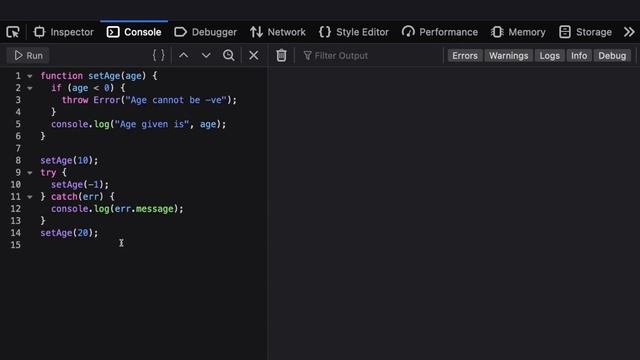
Task: Click line number 15 in gutter
Action: (x=16, y=245)
